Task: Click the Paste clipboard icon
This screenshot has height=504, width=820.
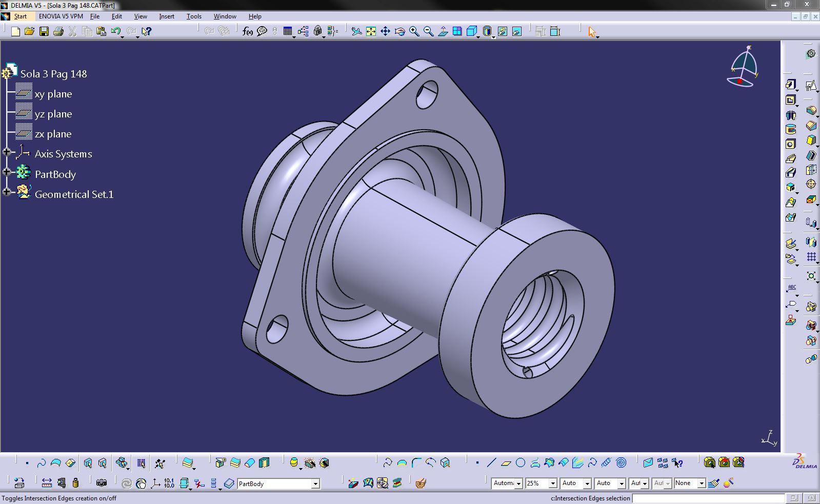Action: point(101,32)
